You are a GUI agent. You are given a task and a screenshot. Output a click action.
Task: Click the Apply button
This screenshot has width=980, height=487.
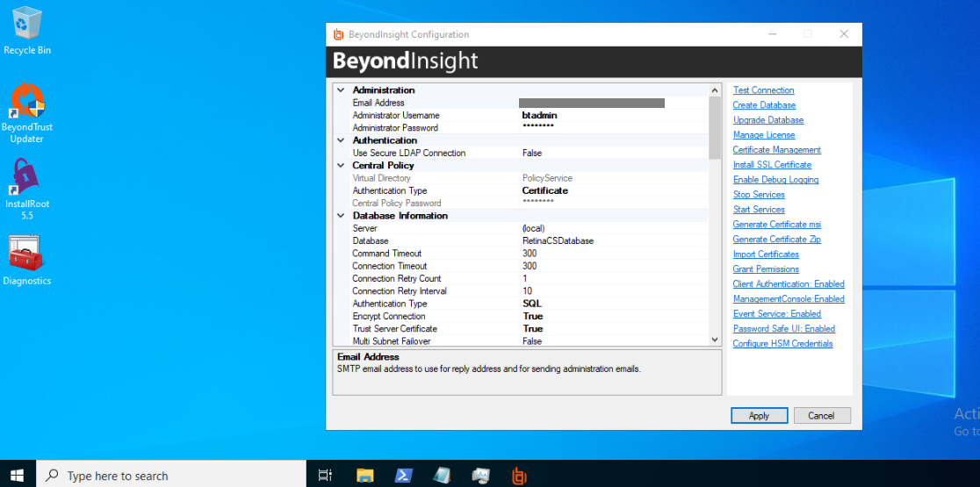[x=759, y=416]
